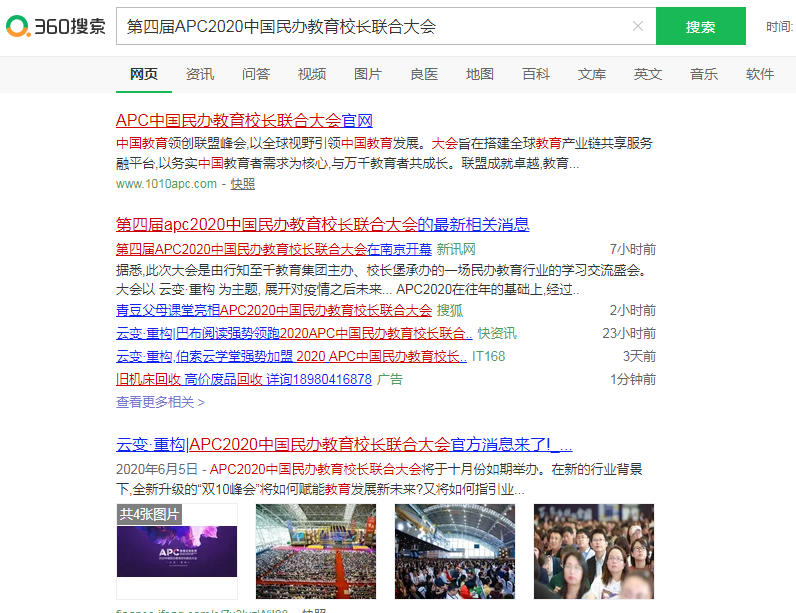Open the 地图 tab
Image resolution: width=796 pixels, height=613 pixels.
[x=480, y=74]
